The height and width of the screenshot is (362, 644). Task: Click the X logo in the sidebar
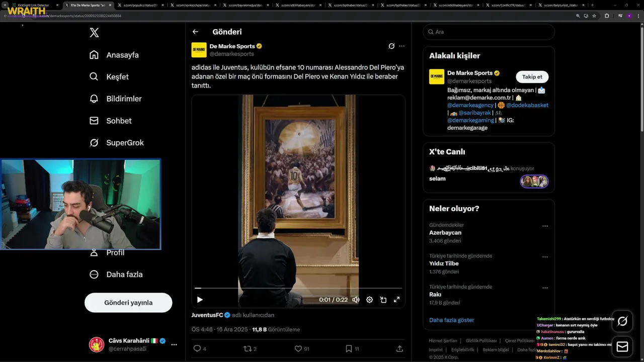tap(94, 33)
